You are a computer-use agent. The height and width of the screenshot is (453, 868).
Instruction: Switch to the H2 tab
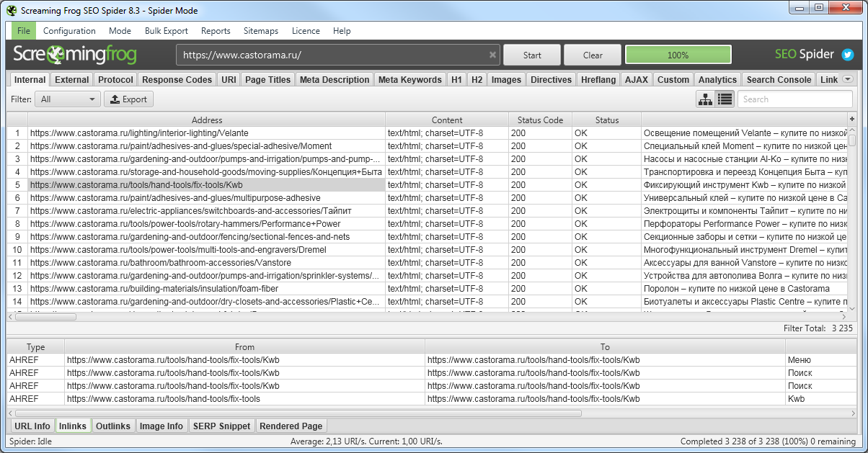click(x=477, y=80)
